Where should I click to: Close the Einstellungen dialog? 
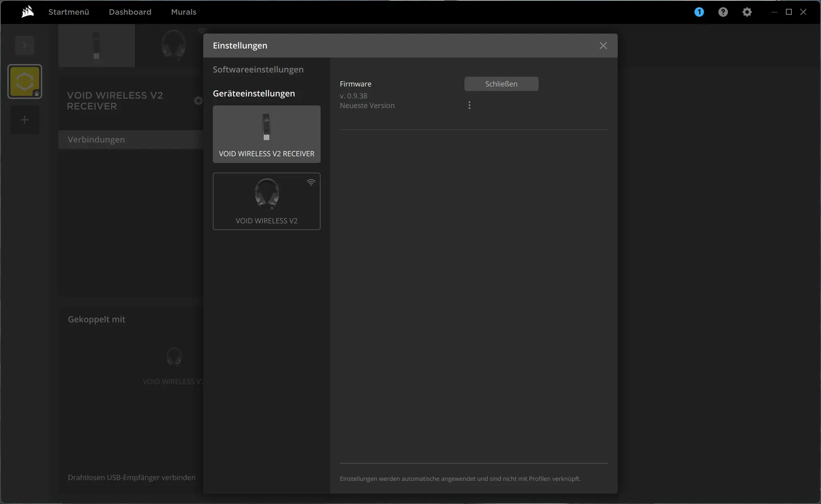[x=603, y=46]
